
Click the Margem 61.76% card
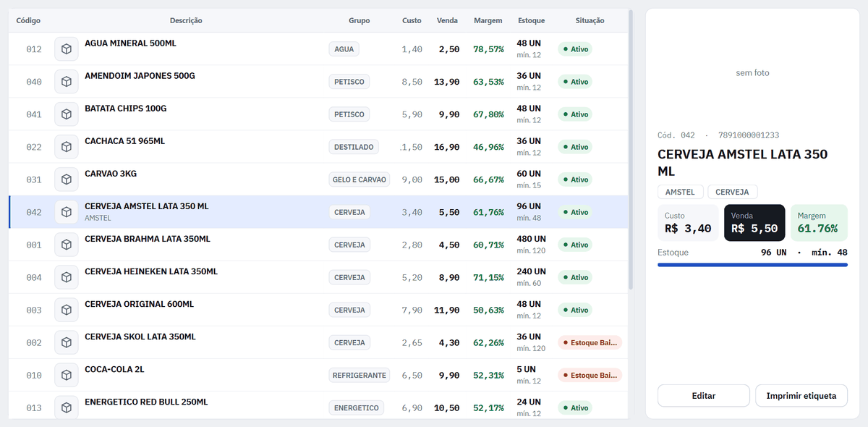tap(819, 223)
